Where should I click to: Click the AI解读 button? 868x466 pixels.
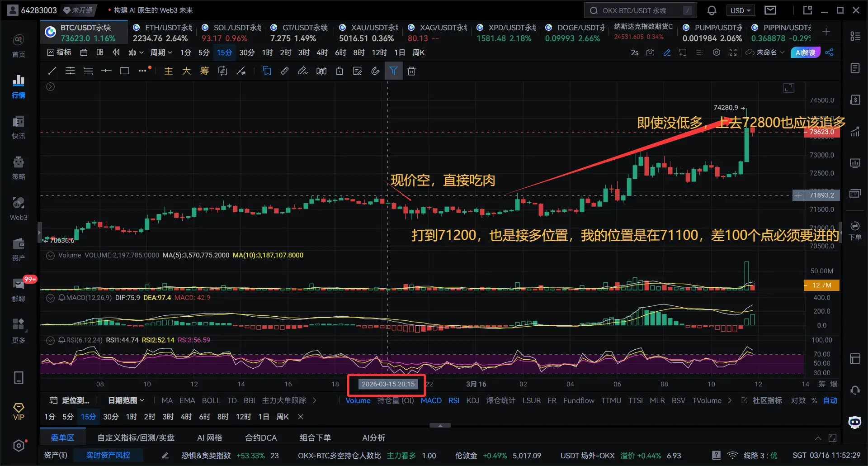tap(805, 52)
